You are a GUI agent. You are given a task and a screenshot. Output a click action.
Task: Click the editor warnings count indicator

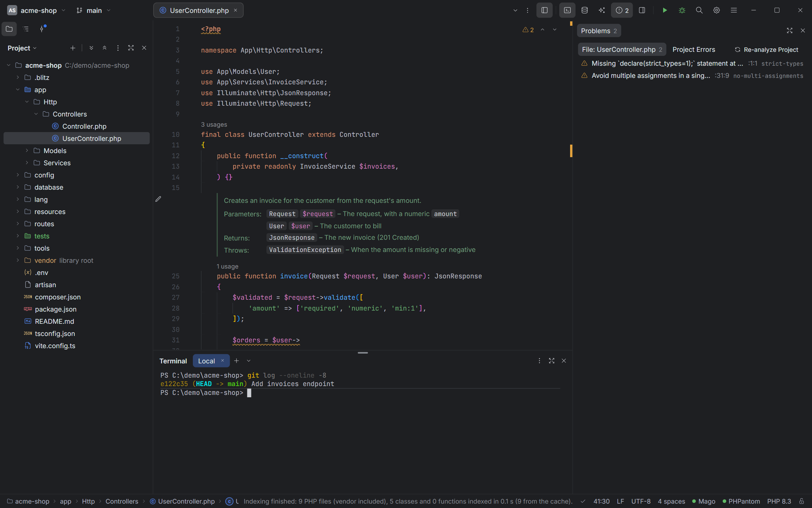click(528, 30)
